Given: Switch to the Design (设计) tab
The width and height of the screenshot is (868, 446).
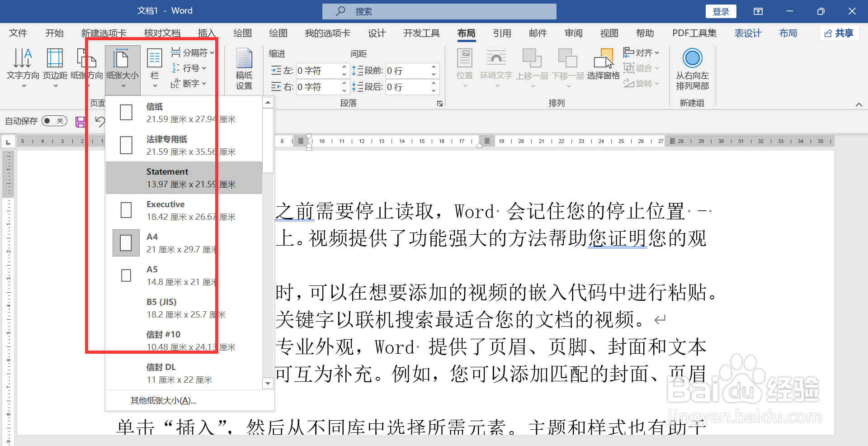Looking at the screenshot, I should click(x=377, y=33).
